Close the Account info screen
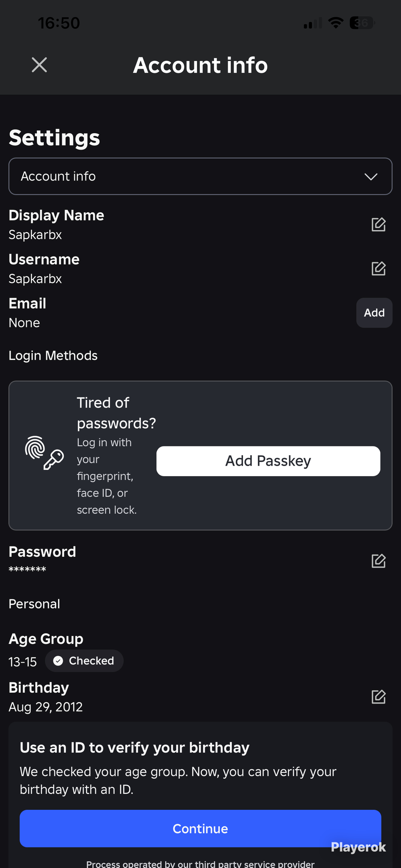401x868 pixels. click(x=39, y=65)
